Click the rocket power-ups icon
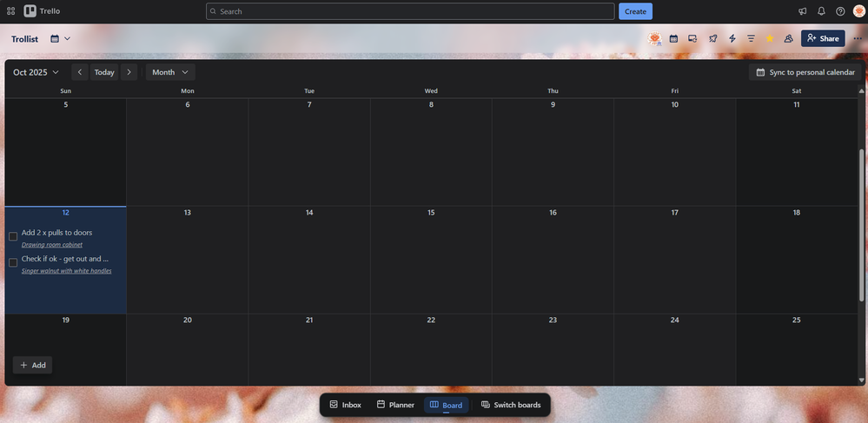This screenshot has width=868, height=423. pos(712,39)
